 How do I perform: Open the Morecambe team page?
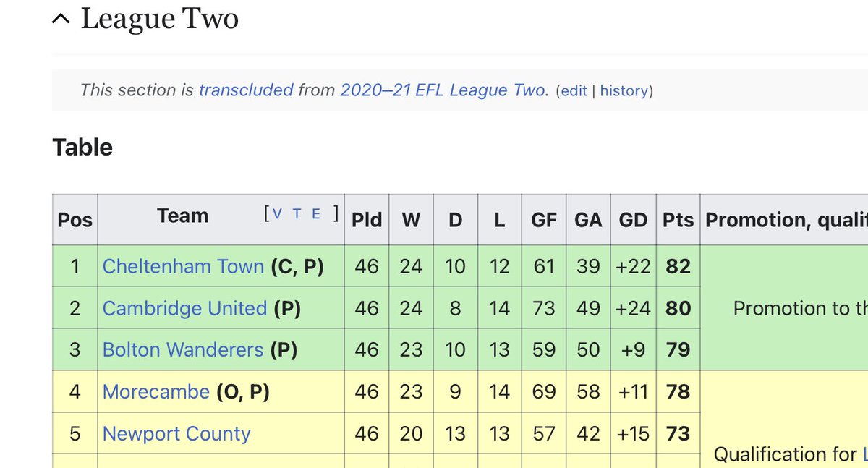pyautogui.click(x=156, y=392)
